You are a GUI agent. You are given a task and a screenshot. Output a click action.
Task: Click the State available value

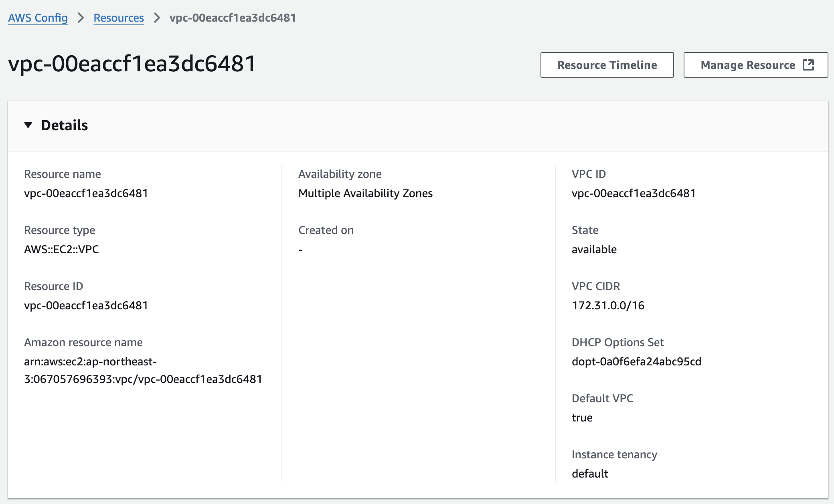(594, 250)
